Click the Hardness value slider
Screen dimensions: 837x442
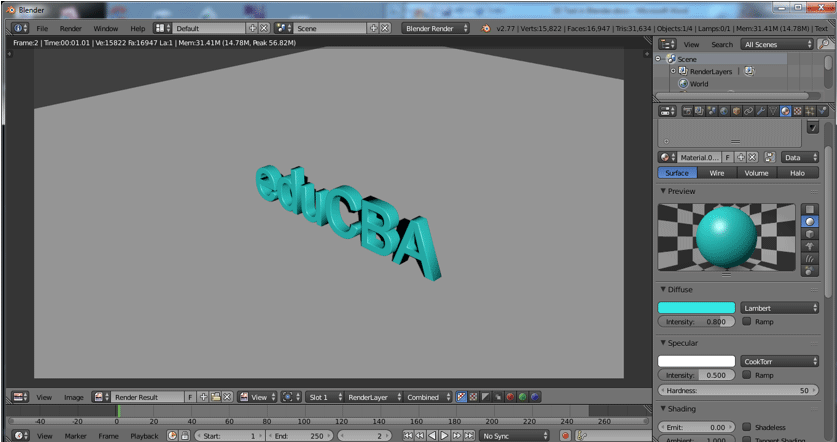point(738,390)
